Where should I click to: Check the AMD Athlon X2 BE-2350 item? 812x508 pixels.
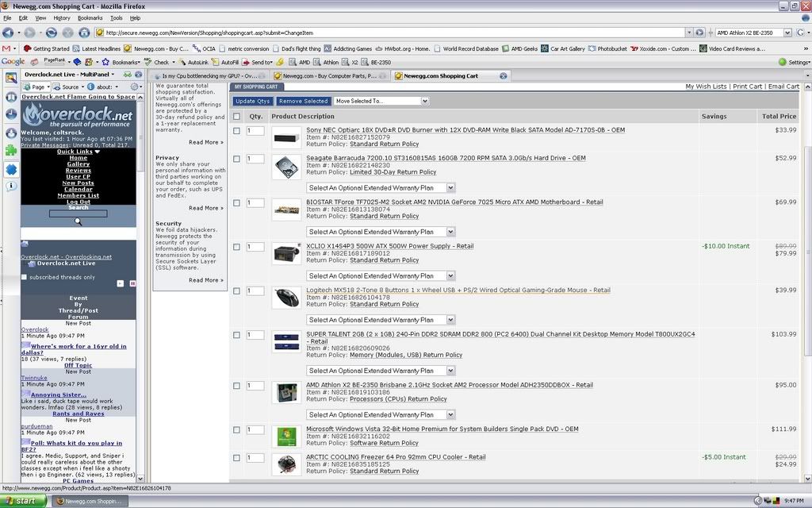click(x=236, y=387)
